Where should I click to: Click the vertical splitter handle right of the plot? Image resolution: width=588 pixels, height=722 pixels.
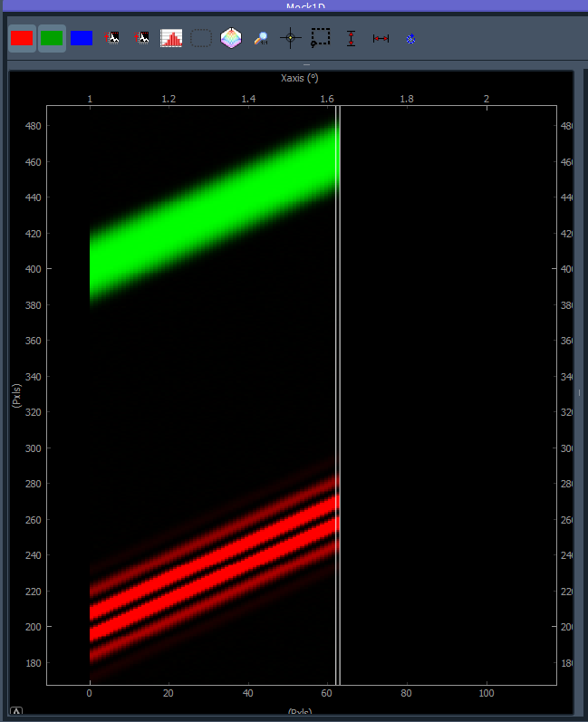point(579,393)
